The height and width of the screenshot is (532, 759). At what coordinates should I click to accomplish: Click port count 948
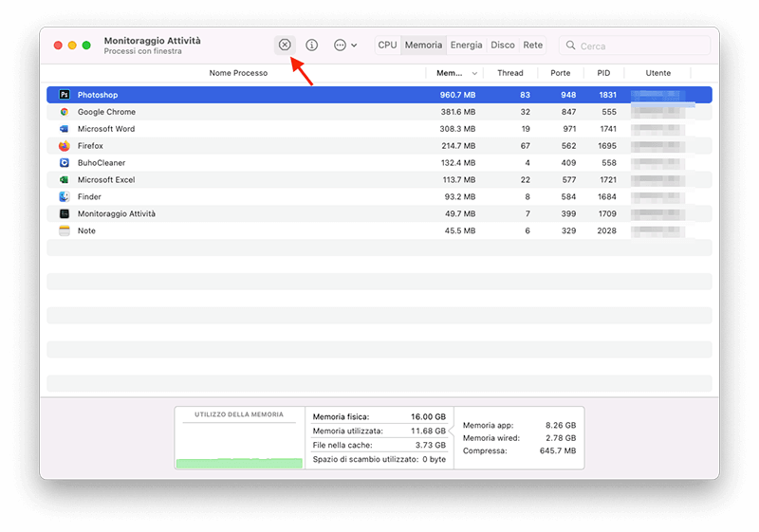tap(568, 95)
